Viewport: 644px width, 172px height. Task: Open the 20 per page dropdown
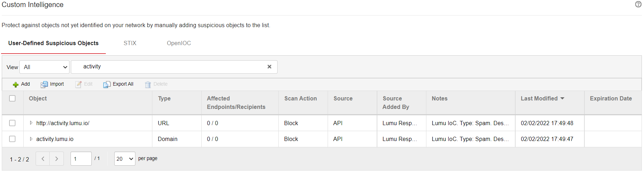coord(125,159)
